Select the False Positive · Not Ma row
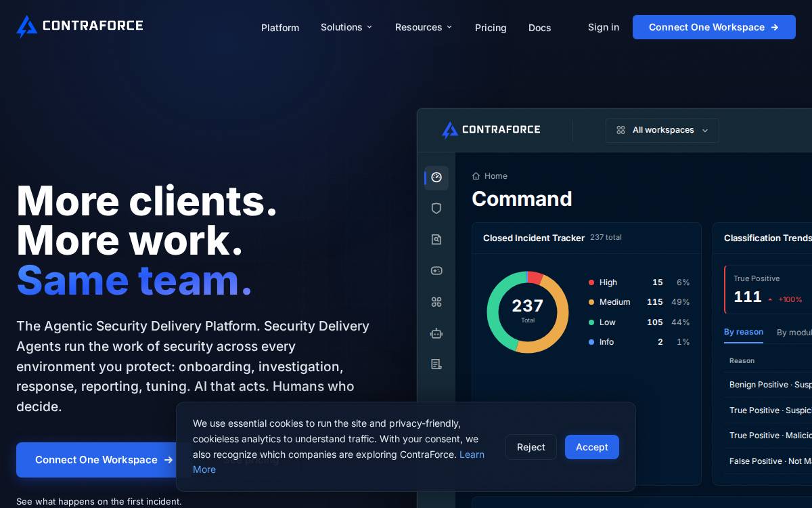This screenshot has width=812, height=508. (768, 461)
